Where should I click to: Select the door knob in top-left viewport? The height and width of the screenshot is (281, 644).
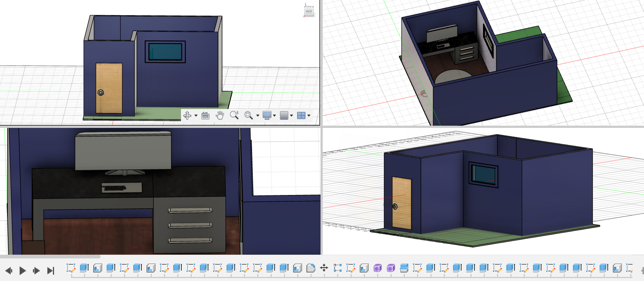point(101,93)
